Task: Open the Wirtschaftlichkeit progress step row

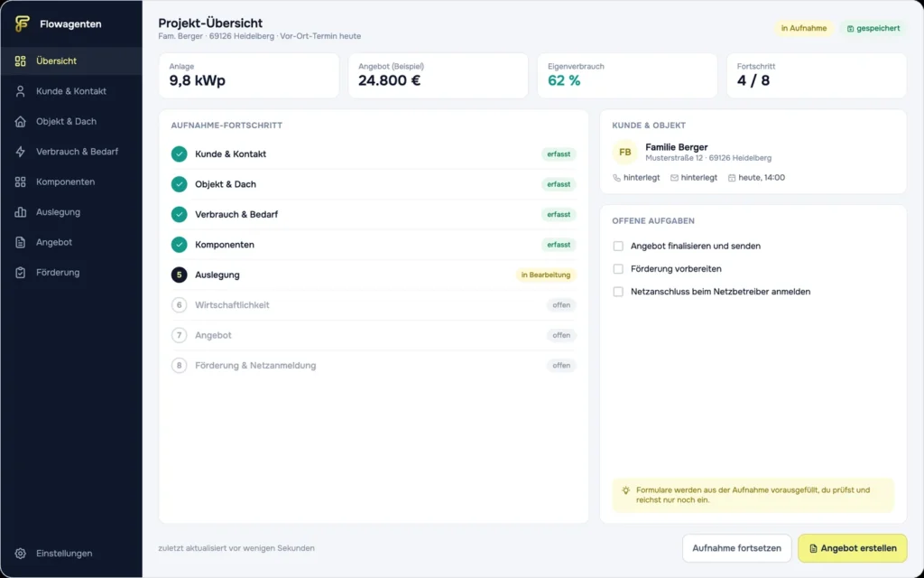Action: coord(374,305)
